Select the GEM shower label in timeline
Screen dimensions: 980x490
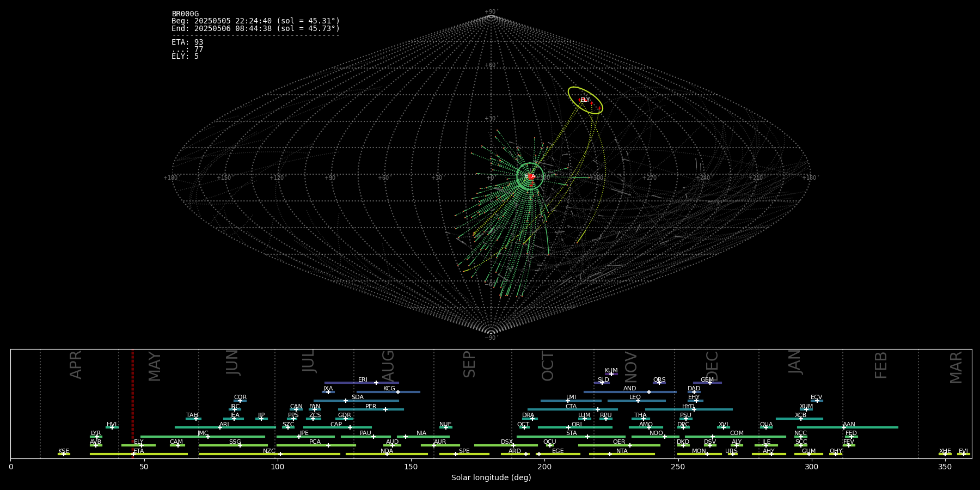pyautogui.click(x=707, y=380)
